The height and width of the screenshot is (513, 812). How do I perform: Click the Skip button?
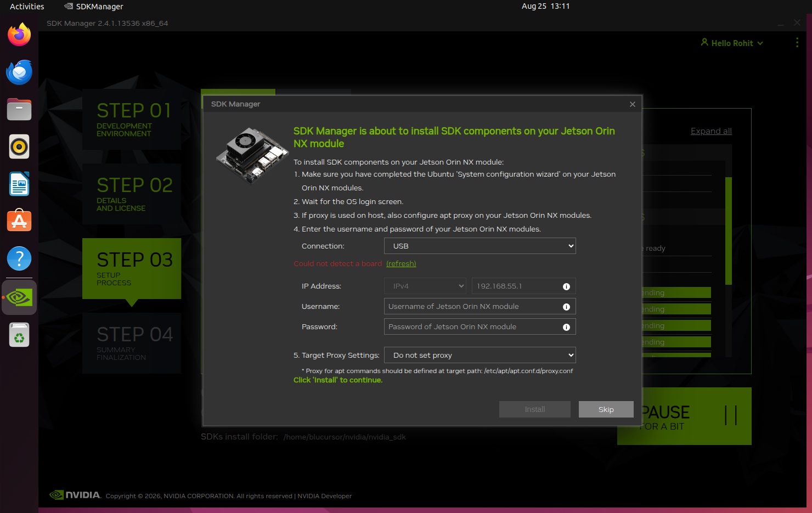(606, 409)
